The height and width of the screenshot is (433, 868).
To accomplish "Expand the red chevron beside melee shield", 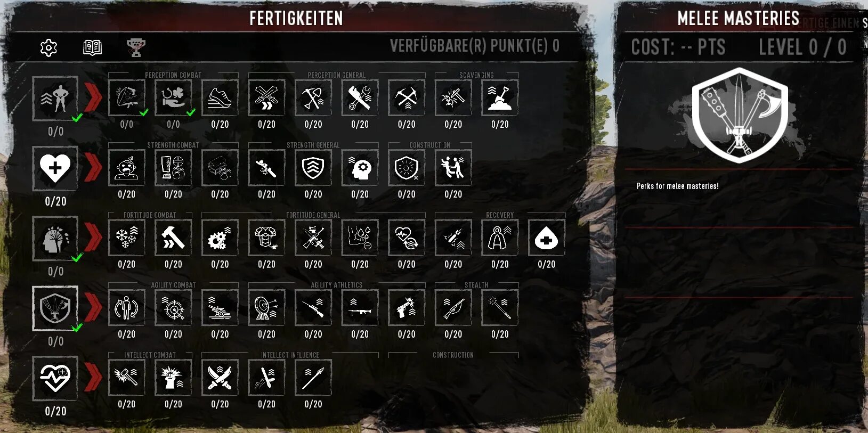I will coord(93,308).
